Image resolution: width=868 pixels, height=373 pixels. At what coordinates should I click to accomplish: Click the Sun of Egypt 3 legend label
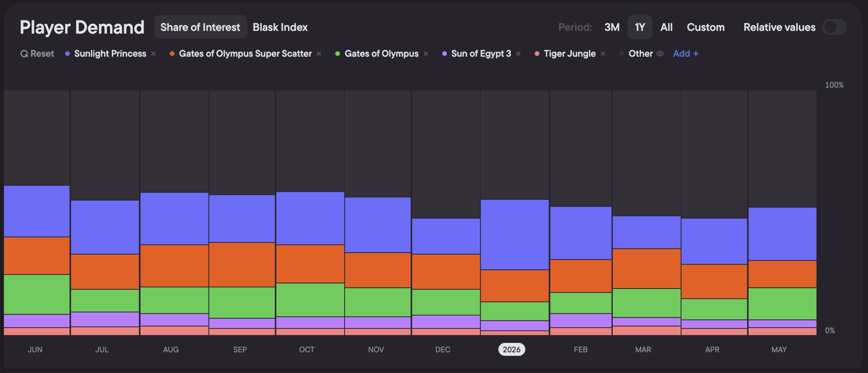(481, 53)
